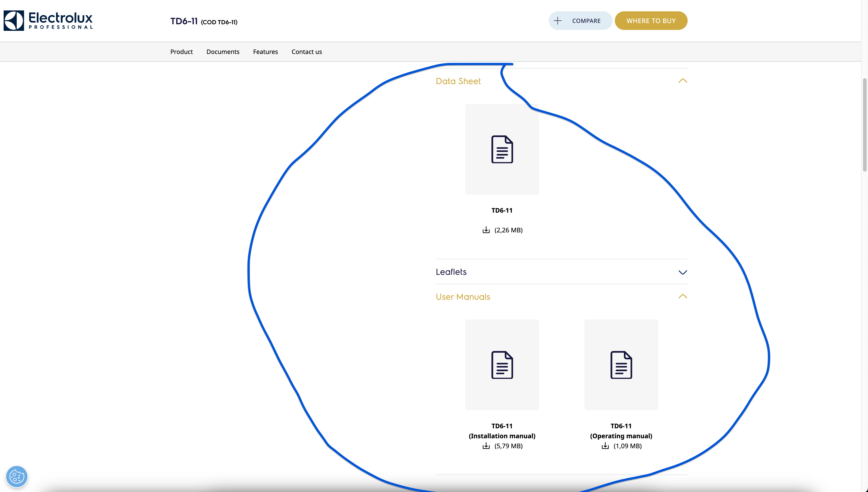Expand the Leaflets section chevron

click(682, 272)
